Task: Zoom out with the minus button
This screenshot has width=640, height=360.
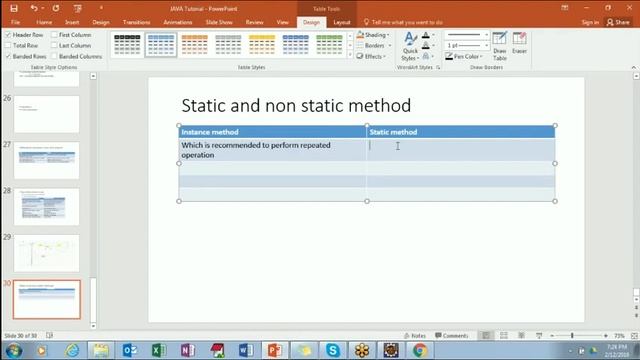Action: (x=552, y=336)
